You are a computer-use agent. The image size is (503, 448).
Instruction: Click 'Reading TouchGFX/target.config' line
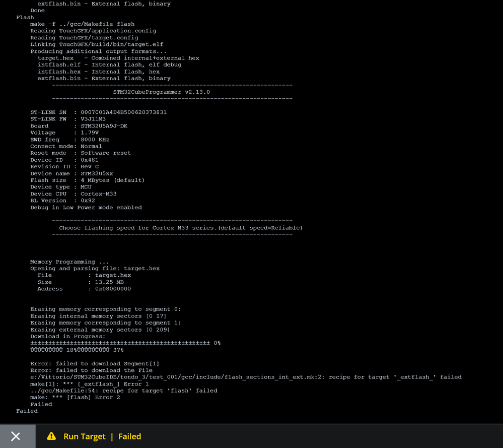84,38
